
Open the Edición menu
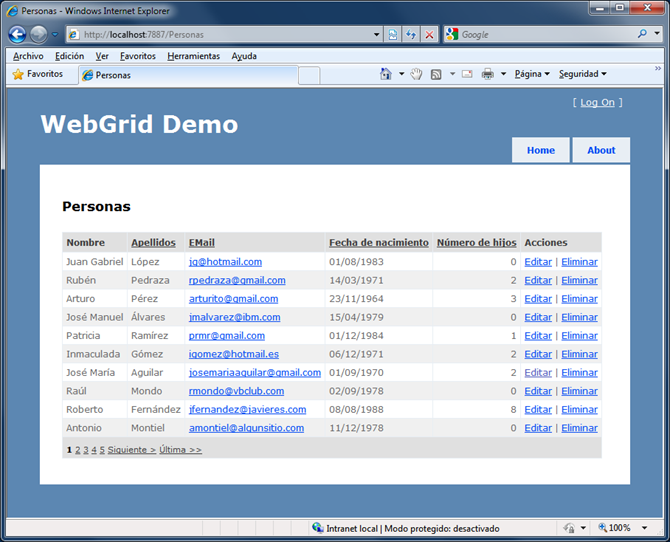[69, 56]
